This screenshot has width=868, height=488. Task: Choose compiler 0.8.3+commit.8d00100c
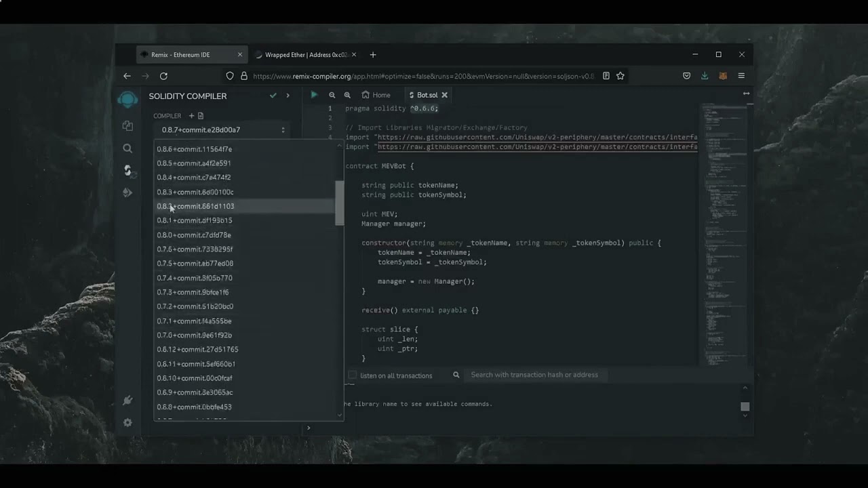[x=245, y=192]
